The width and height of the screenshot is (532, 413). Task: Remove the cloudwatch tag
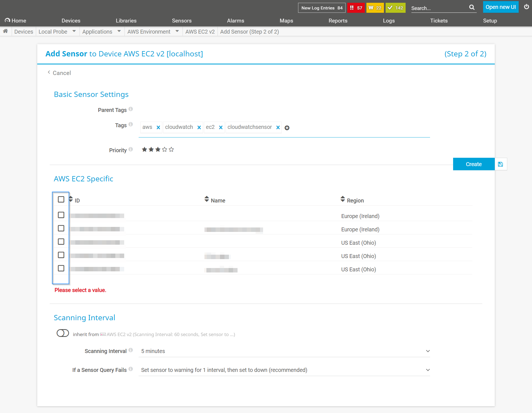point(199,127)
